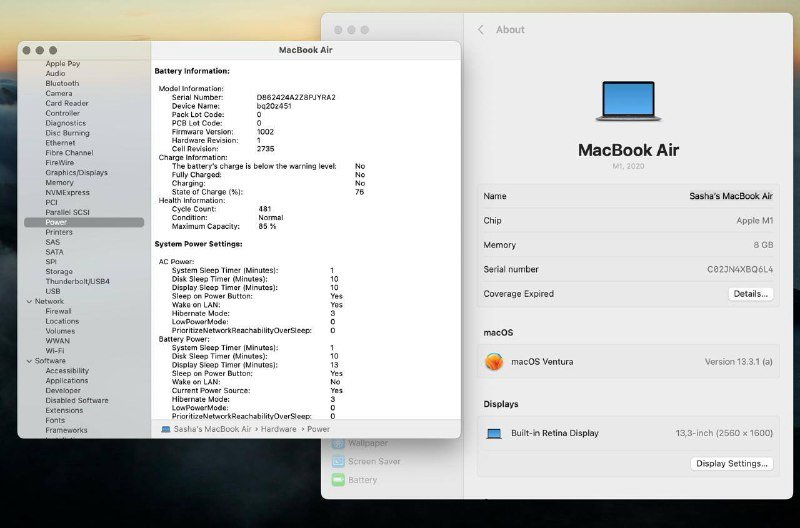The width and height of the screenshot is (800, 528).
Task: Select Applications under Software
Action: point(67,381)
